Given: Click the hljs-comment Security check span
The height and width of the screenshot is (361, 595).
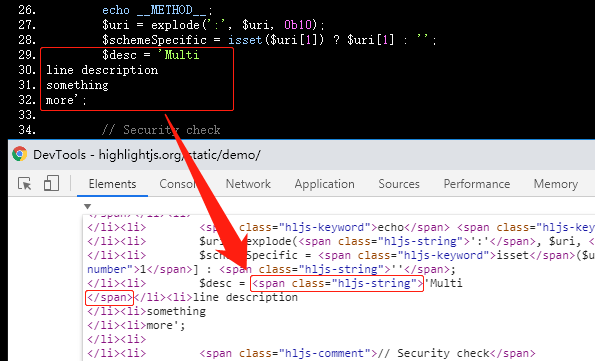Looking at the screenshot, I should pyautogui.click(x=367, y=353).
